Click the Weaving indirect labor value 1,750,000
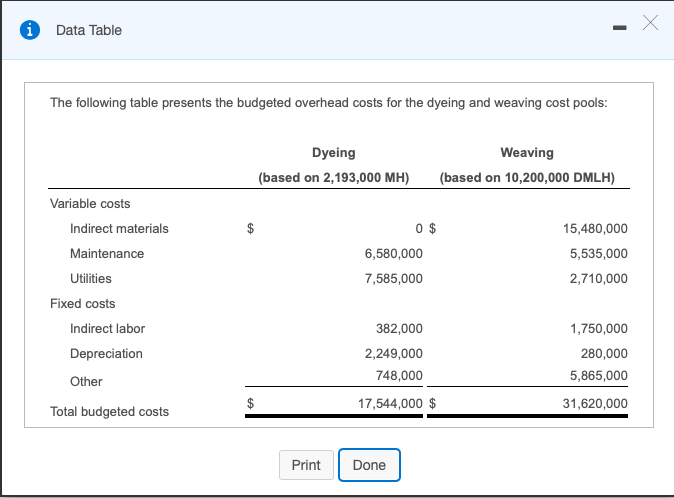Screen dimensions: 674x498 (598, 328)
